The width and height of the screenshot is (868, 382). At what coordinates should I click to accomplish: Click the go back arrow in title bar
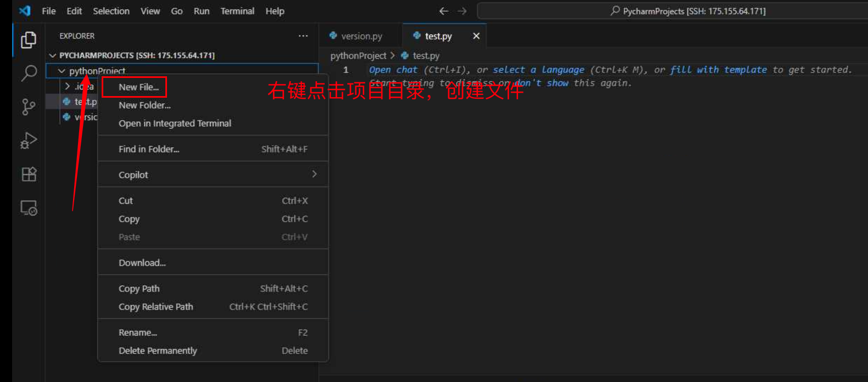tap(444, 11)
